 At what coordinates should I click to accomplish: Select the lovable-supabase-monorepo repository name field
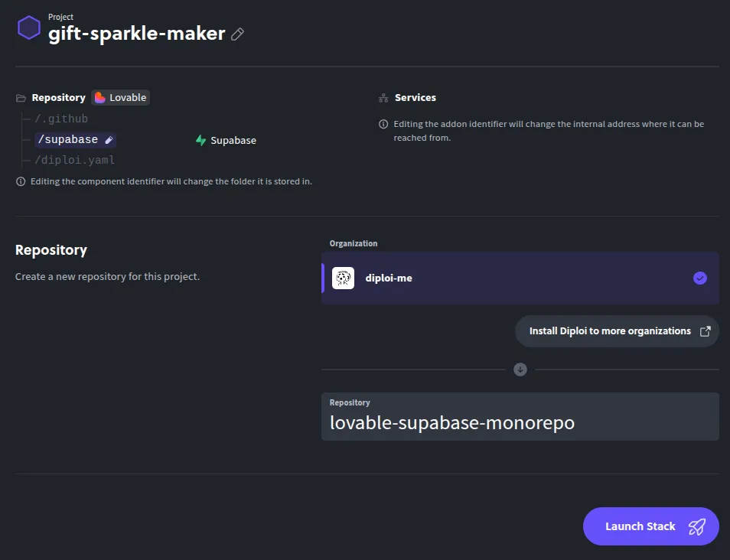[x=520, y=422]
